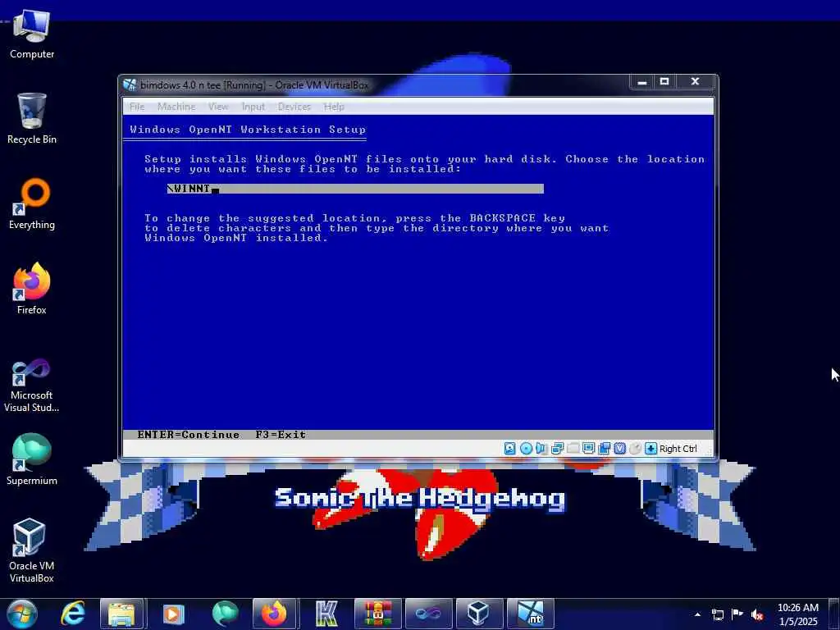Switch to Visual Studio in the taskbar

(429, 614)
